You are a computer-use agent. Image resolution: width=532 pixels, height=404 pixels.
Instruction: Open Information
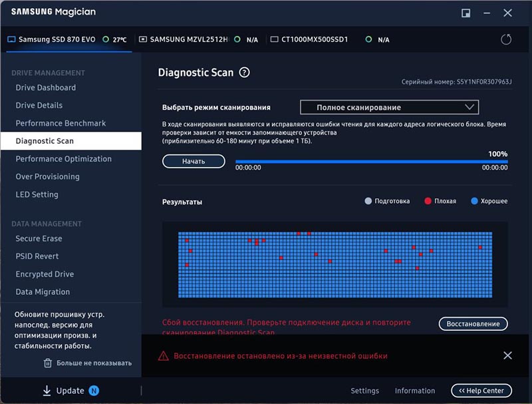click(414, 391)
